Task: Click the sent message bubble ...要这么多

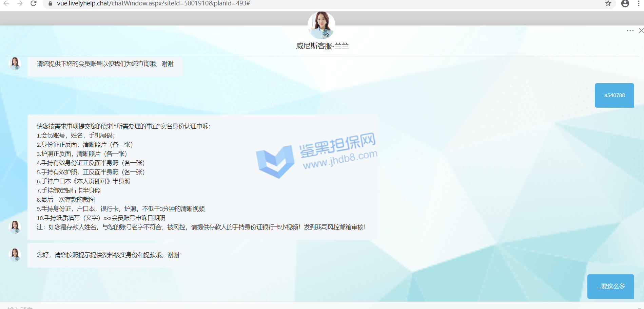Action: pyautogui.click(x=610, y=286)
